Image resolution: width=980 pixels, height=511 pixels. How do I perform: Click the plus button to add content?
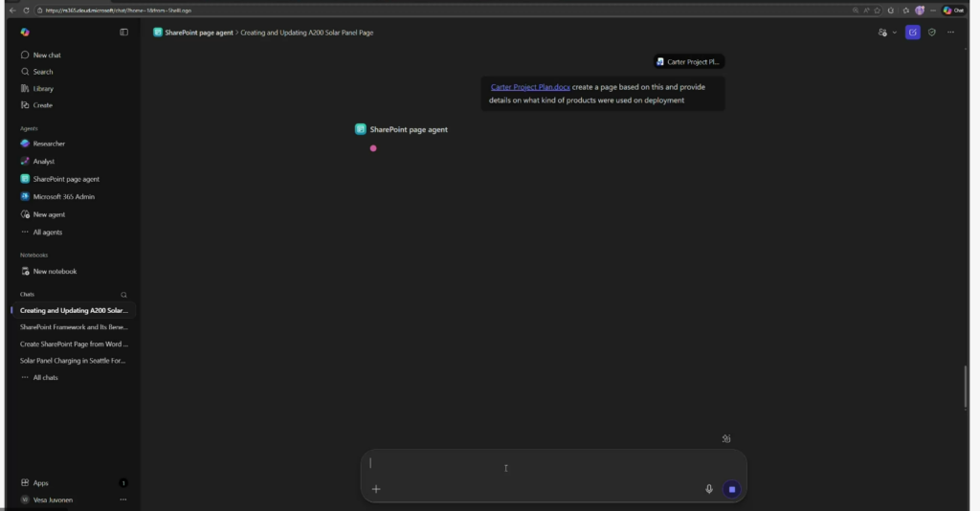pyautogui.click(x=376, y=489)
